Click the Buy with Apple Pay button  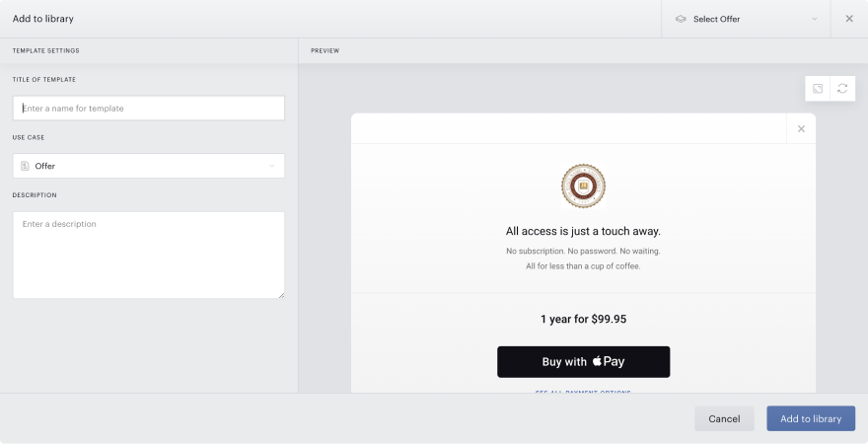584,362
